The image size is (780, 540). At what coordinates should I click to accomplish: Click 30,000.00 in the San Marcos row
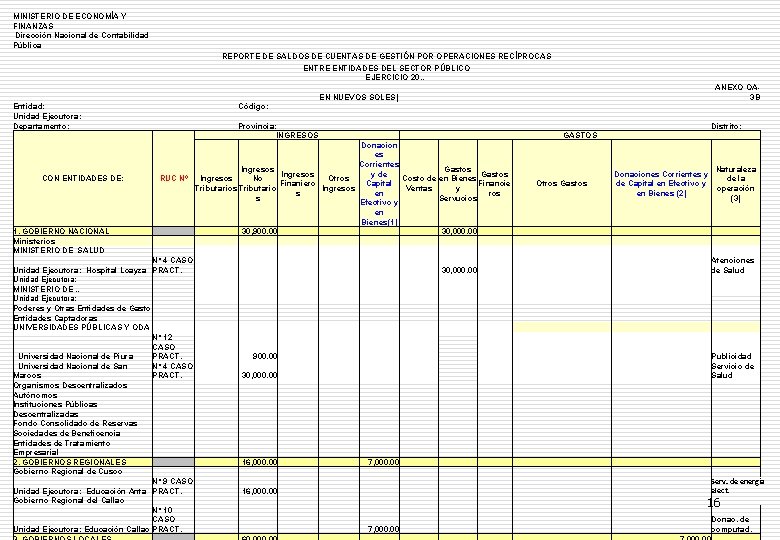pyautogui.click(x=259, y=375)
